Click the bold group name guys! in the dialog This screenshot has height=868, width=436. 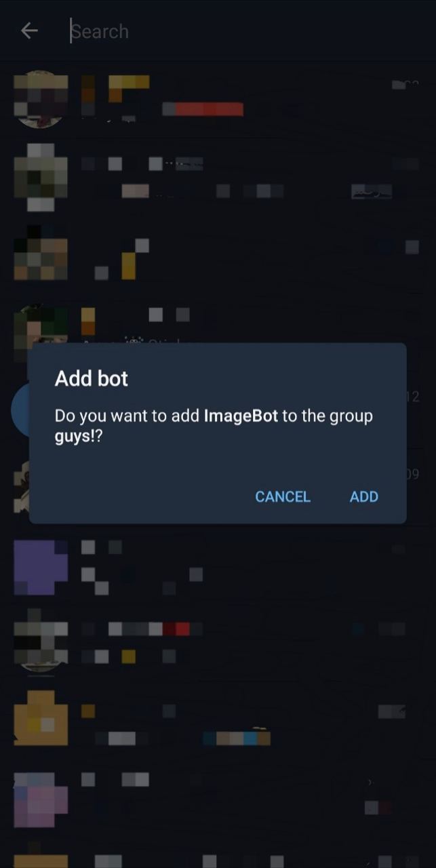click(x=73, y=437)
